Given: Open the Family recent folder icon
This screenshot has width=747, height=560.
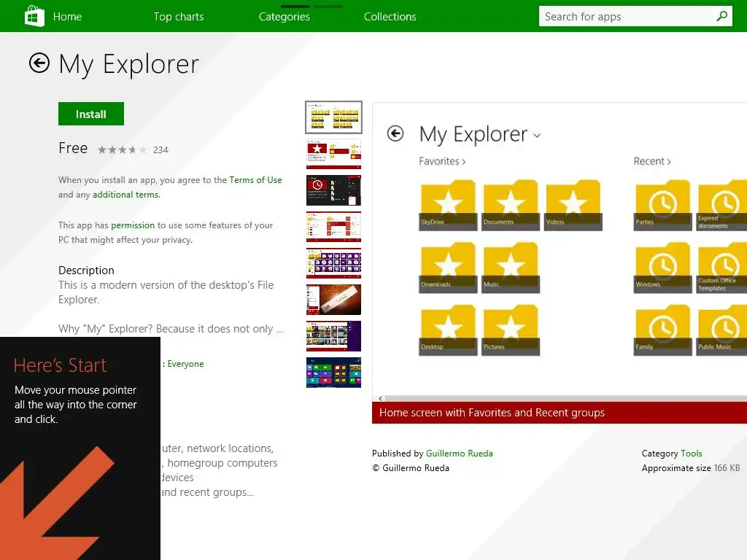Looking at the screenshot, I should tap(662, 330).
